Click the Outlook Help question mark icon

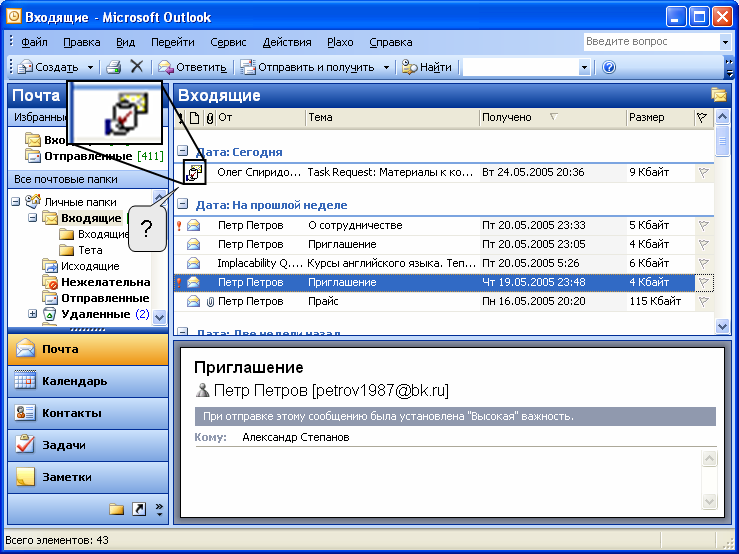pyautogui.click(x=609, y=67)
